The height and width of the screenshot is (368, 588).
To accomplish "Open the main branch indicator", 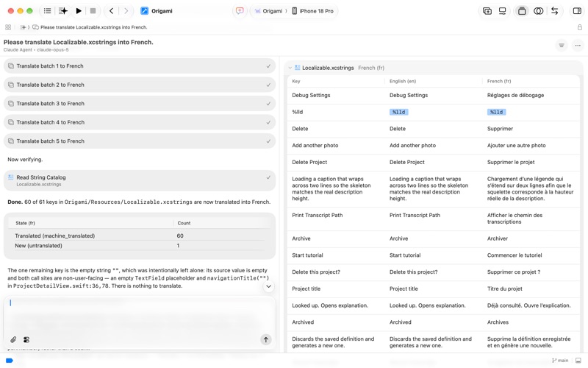I will [560, 361].
